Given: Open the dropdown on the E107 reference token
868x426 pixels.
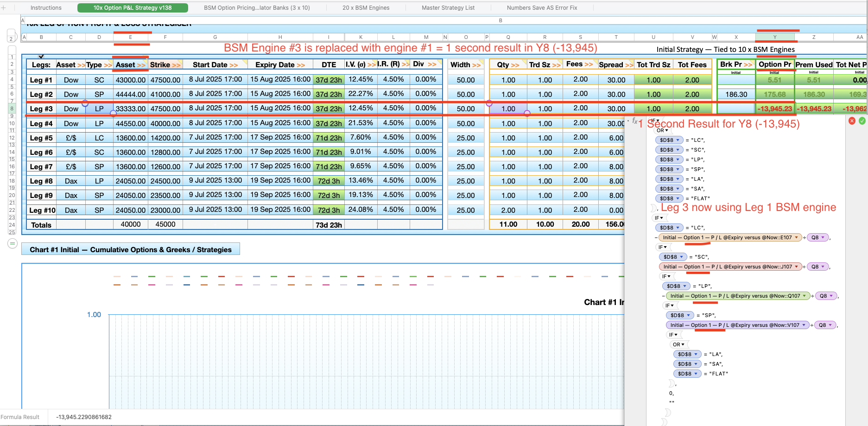Looking at the screenshot, I should coord(797,237).
